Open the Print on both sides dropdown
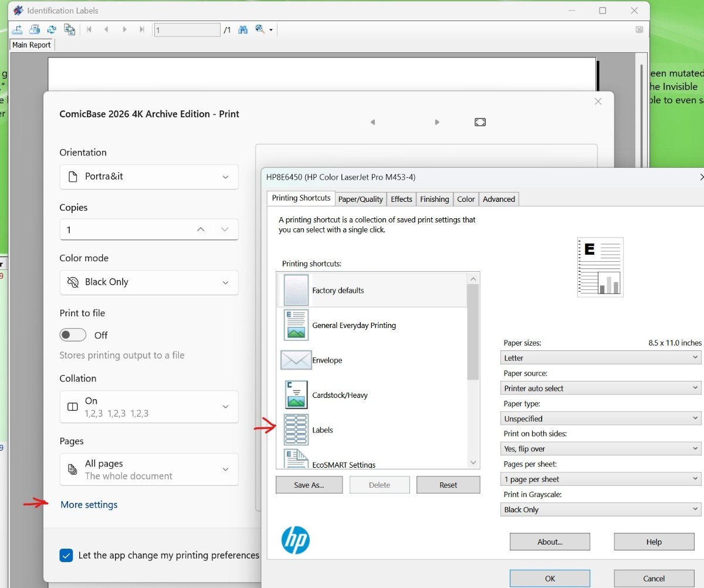Viewport: 704px width, 588px height. (602, 449)
